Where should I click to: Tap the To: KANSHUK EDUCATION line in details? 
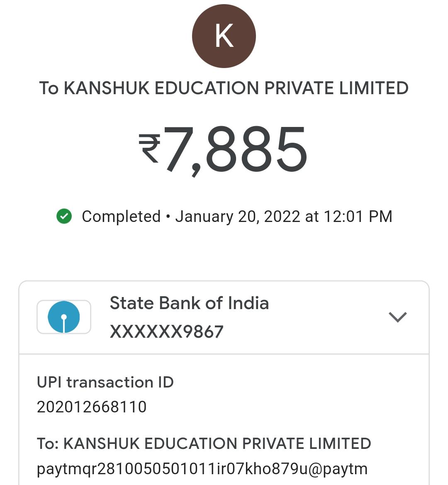coord(204,444)
